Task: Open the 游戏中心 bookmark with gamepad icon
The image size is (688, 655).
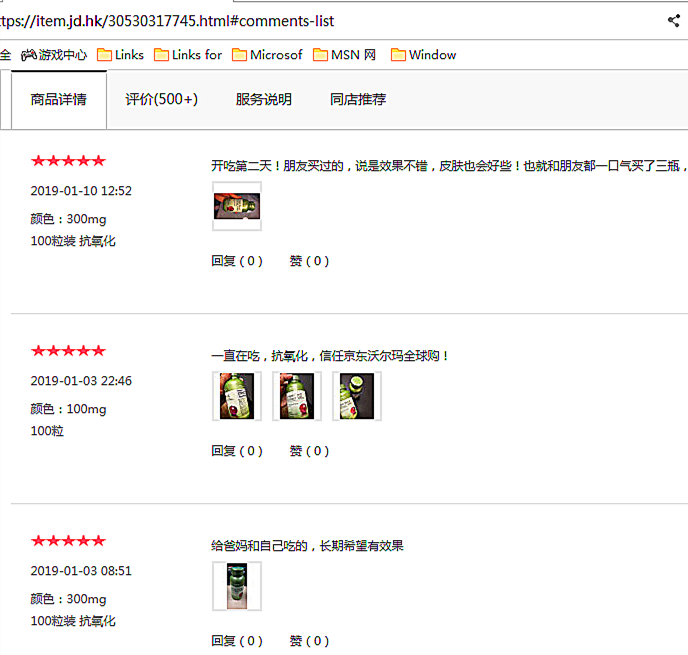Action: (54, 55)
